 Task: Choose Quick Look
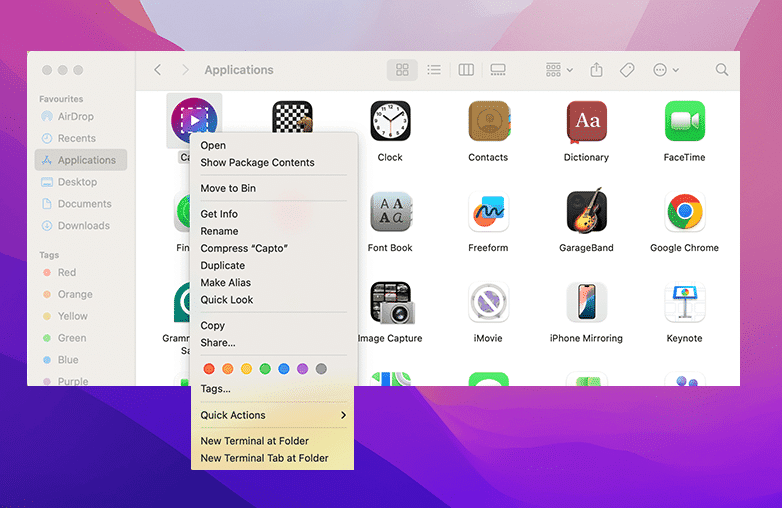pos(273,300)
